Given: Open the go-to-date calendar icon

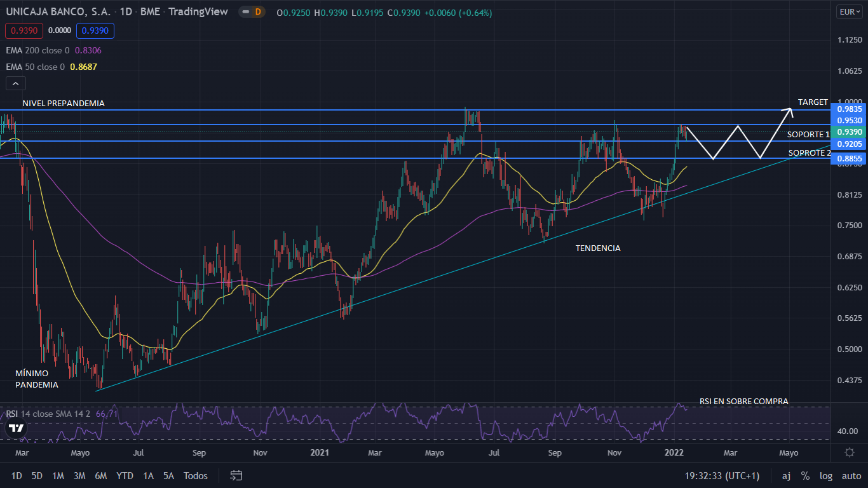Looking at the screenshot, I should (236, 475).
